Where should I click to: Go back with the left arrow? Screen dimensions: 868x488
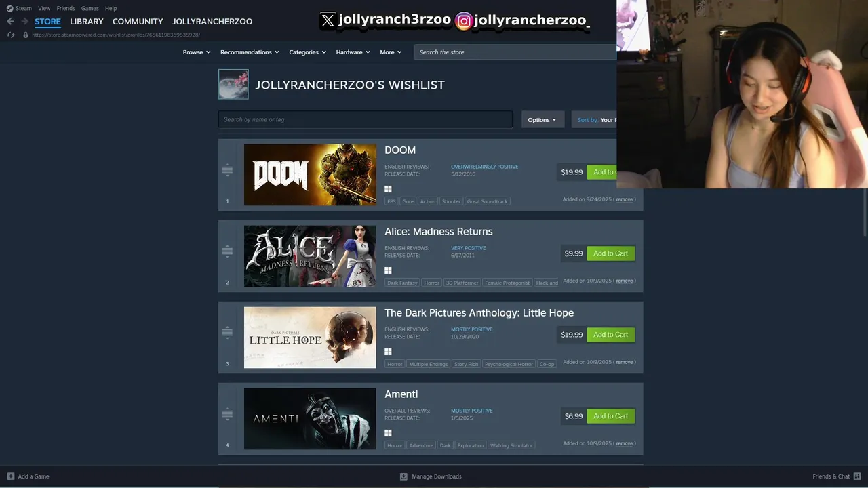[10, 21]
